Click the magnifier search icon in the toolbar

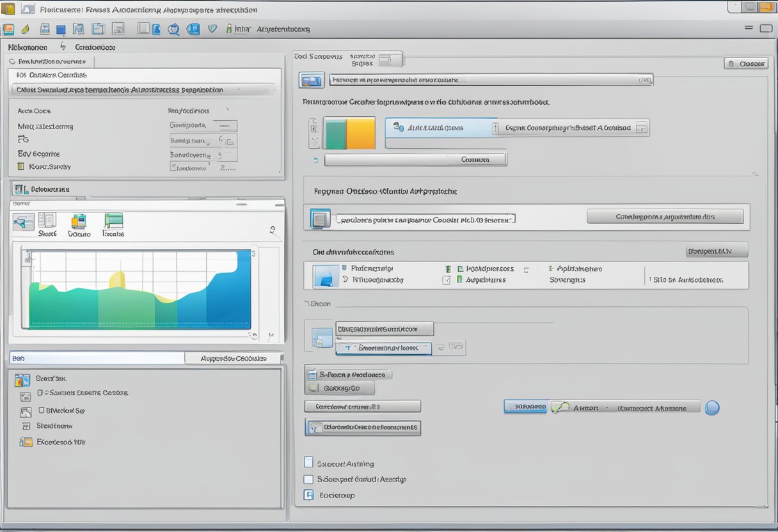pos(173,29)
